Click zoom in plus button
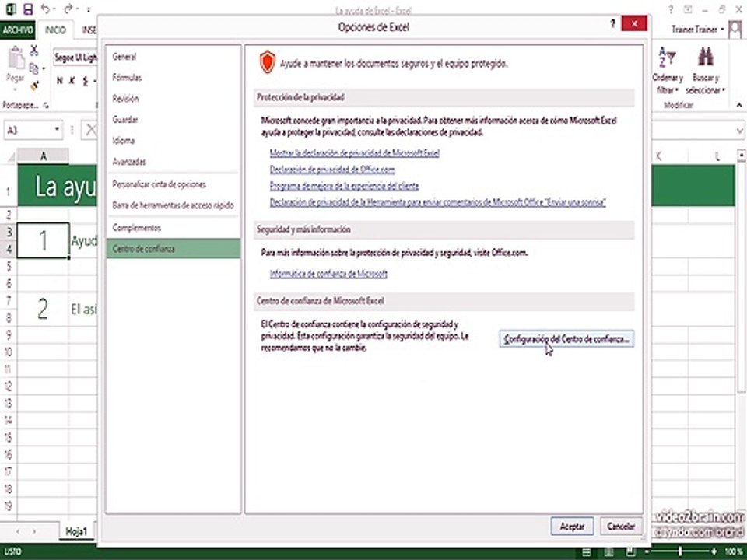 coord(714,551)
